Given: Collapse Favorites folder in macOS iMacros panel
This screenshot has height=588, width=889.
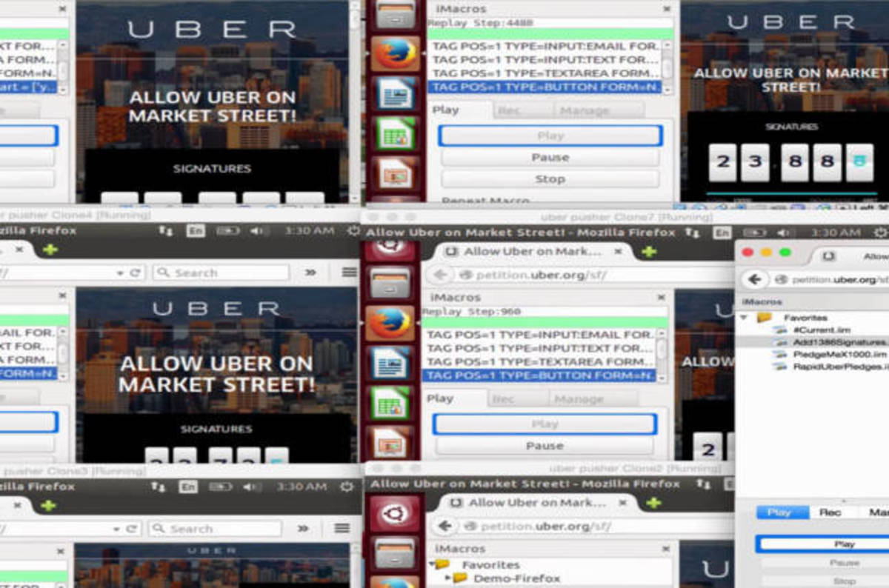Looking at the screenshot, I should (744, 318).
